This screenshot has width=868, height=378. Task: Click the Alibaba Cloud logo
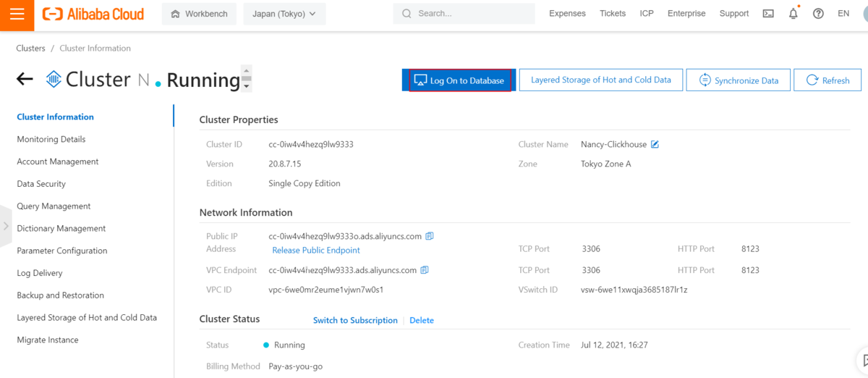coord(93,14)
